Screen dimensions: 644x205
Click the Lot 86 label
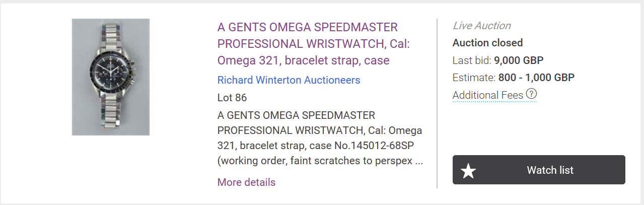[232, 98]
